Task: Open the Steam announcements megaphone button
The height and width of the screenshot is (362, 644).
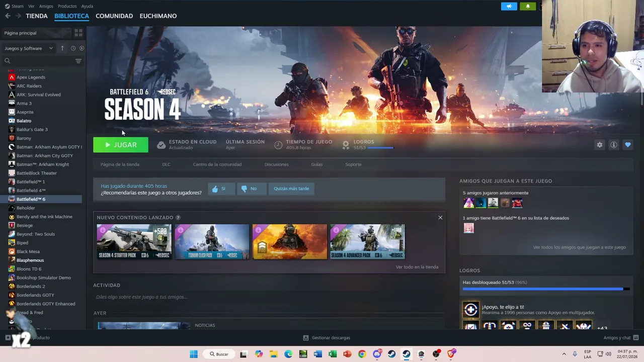Action: 509,6
